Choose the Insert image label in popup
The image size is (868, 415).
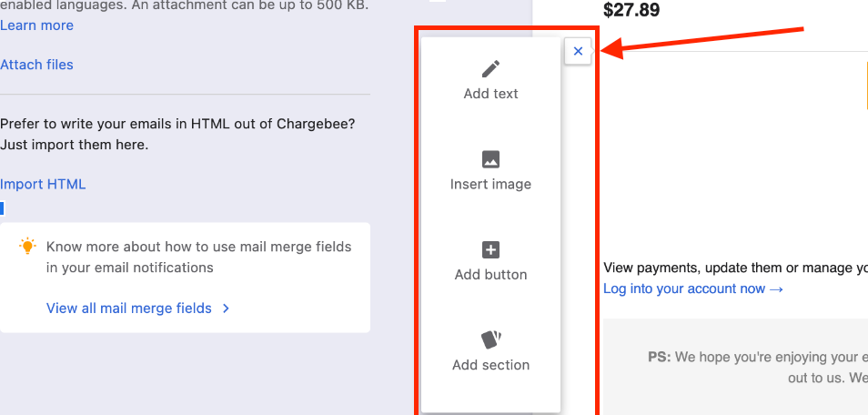[490, 184]
